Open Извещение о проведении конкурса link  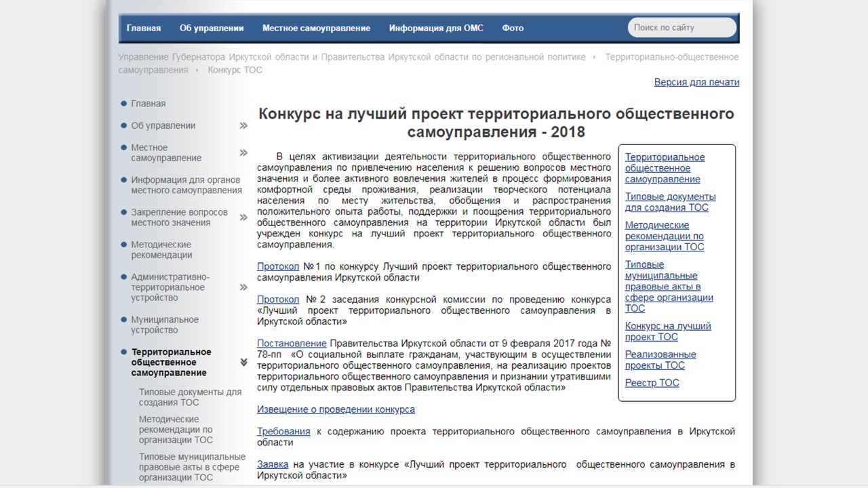336,409
